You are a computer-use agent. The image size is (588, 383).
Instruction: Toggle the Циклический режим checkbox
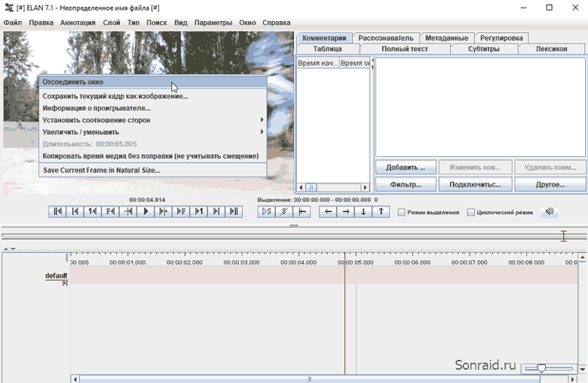click(470, 212)
